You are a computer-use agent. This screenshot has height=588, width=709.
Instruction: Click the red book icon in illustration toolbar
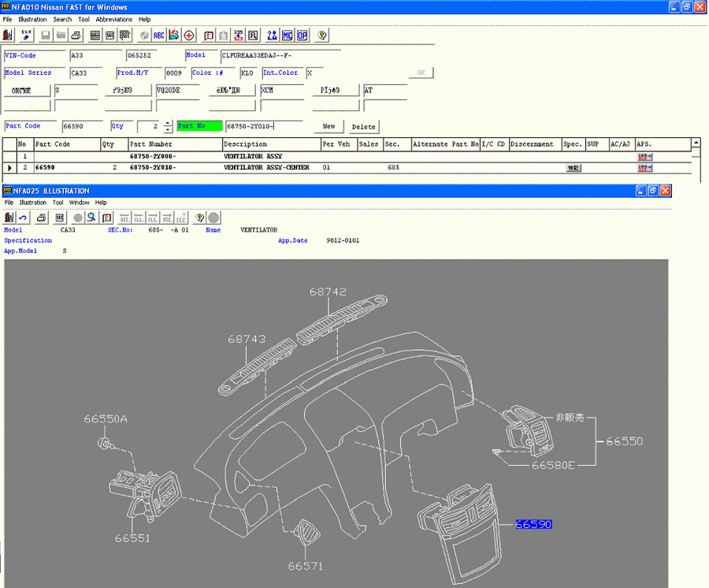click(106, 218)
